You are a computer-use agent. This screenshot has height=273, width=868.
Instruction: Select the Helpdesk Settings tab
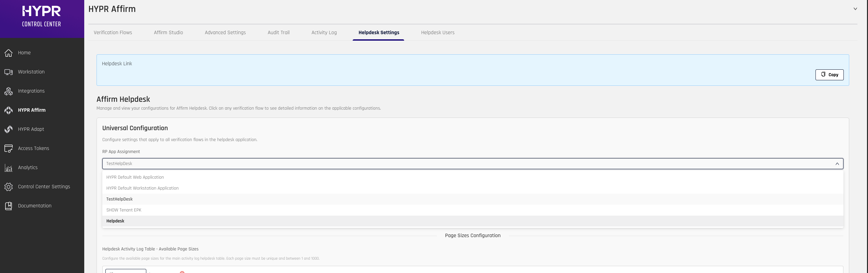tap(379, 32)
